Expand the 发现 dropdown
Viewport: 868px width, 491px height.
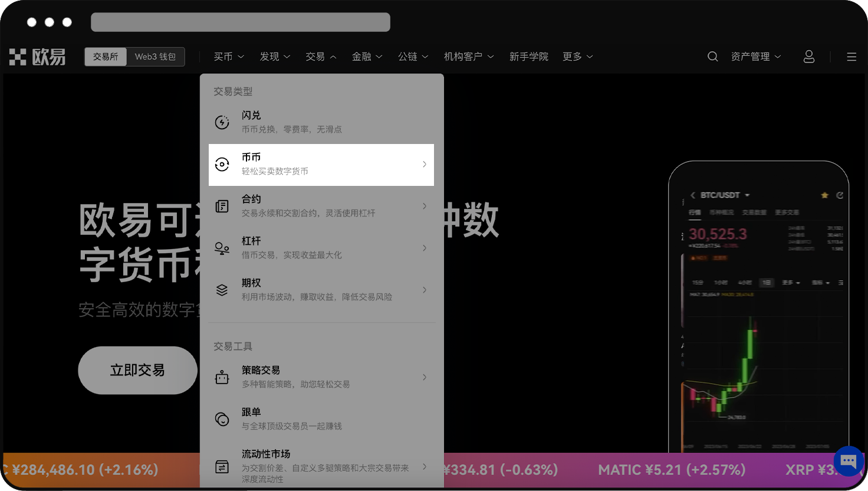click(275, 57)
